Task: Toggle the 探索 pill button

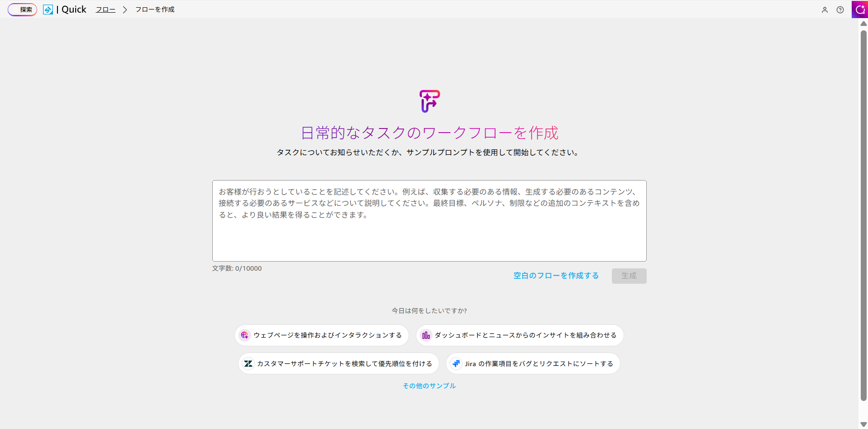Action: [23, 10]
